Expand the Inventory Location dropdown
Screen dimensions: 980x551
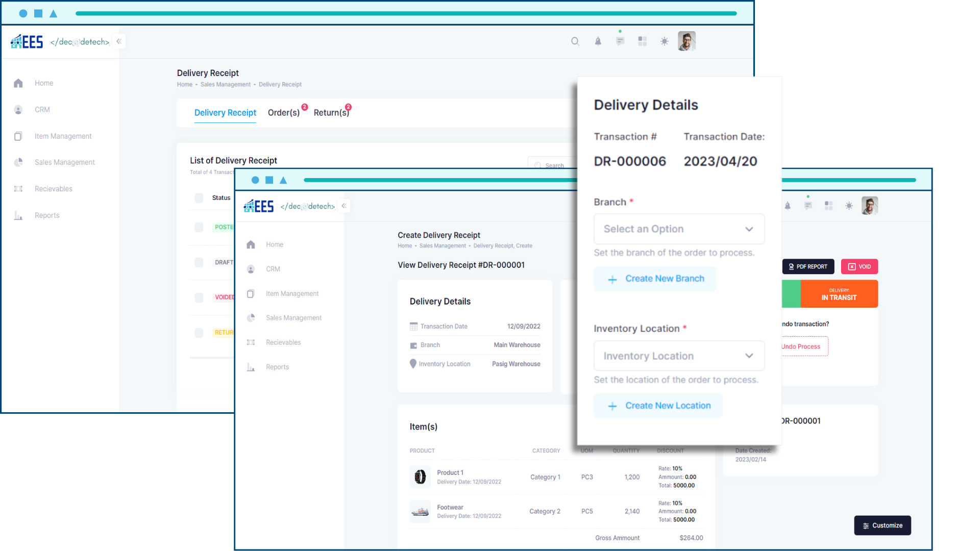pos(679,356)
